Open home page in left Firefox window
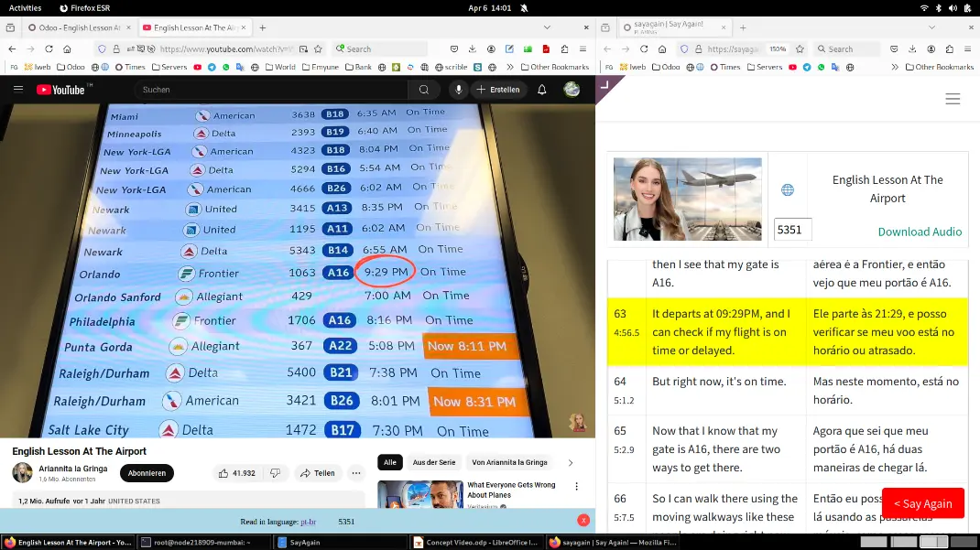The width and height of the screenshot is (980, 550). 67,49
